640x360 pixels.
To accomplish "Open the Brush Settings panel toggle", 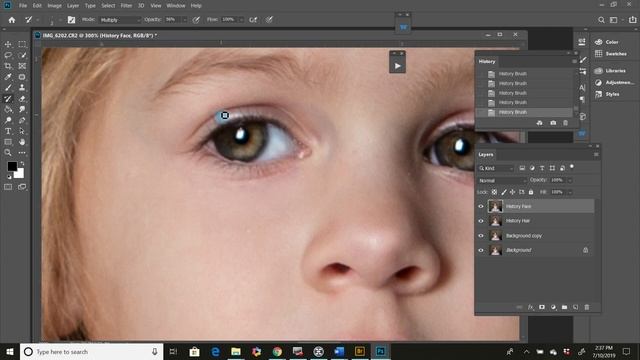I will coord(71,20).
